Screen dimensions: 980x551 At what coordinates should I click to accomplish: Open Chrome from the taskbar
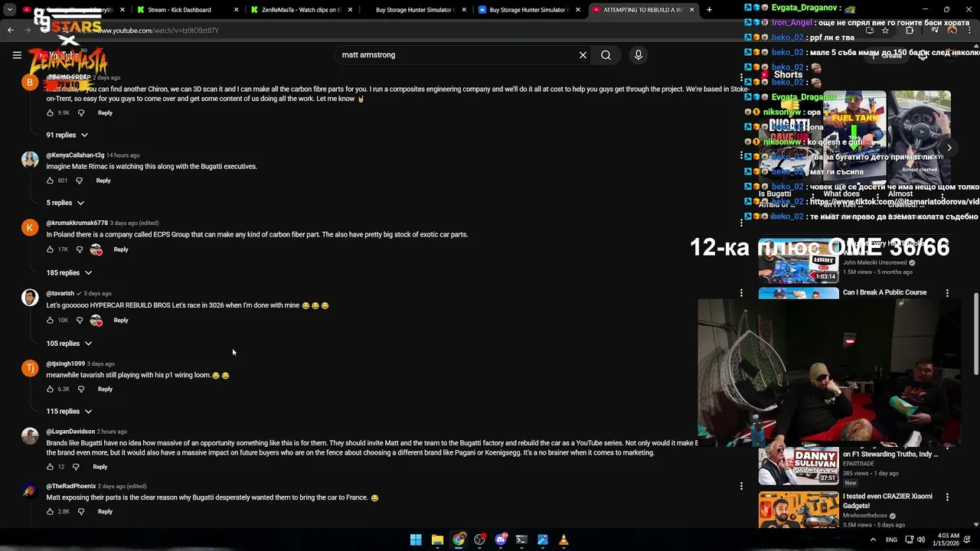point(459,540)
